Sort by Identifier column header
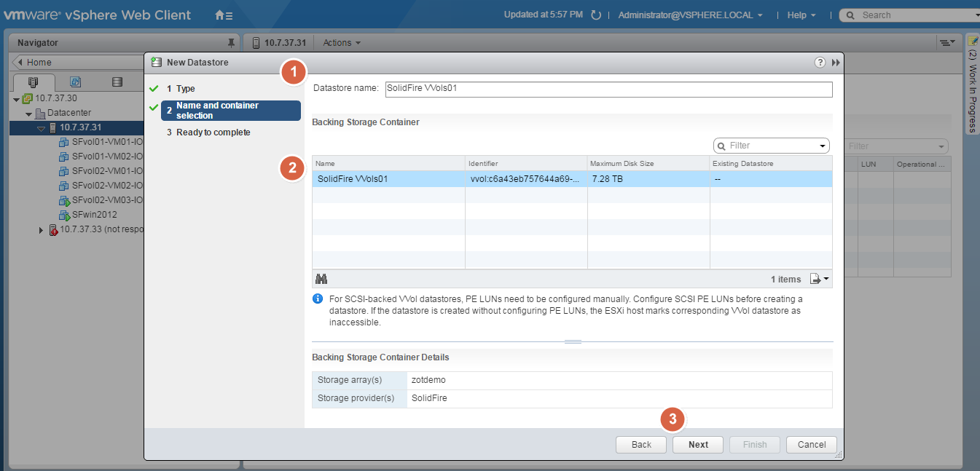Image resolution: width=980 pixels, height=471 pixels. (526, 164)
